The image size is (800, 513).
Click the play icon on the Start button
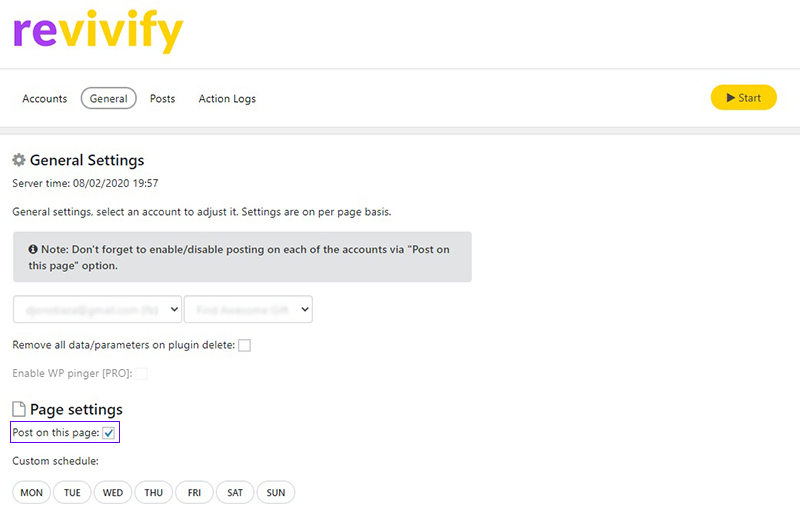[x=731, y=97]
